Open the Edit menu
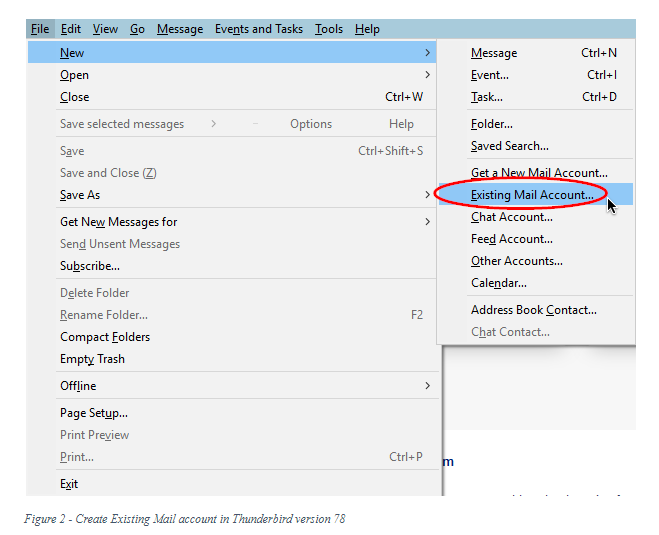The image size is (659, 535). pos(71,29)
